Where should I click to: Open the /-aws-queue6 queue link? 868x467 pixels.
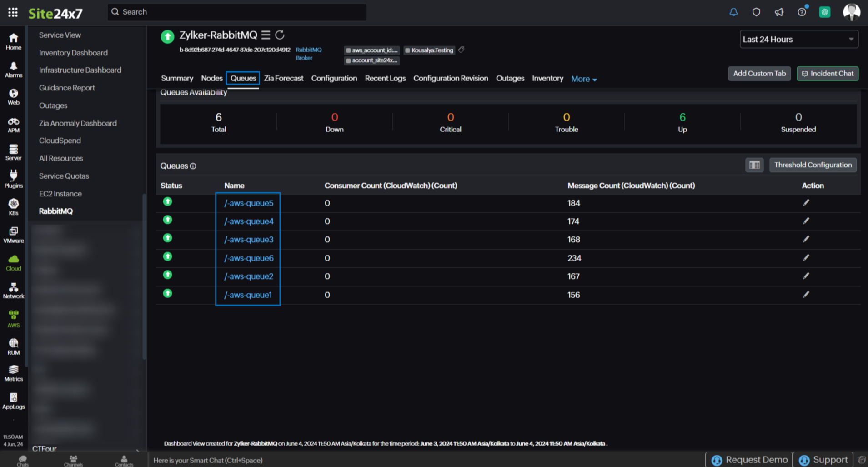click(x=249, y=258)
